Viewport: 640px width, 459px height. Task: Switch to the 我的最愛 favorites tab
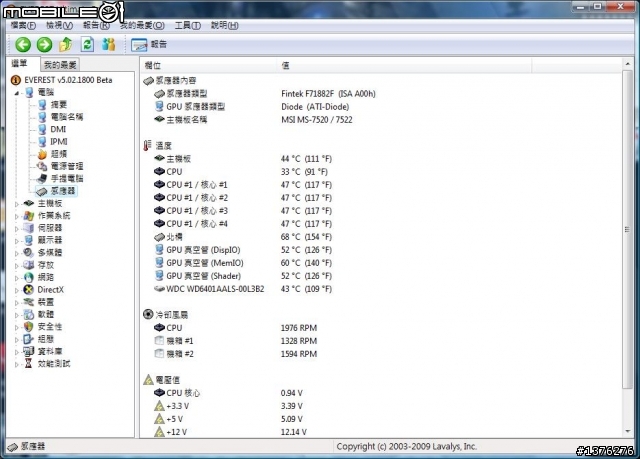pyautogui.click(x=60, y=64)
